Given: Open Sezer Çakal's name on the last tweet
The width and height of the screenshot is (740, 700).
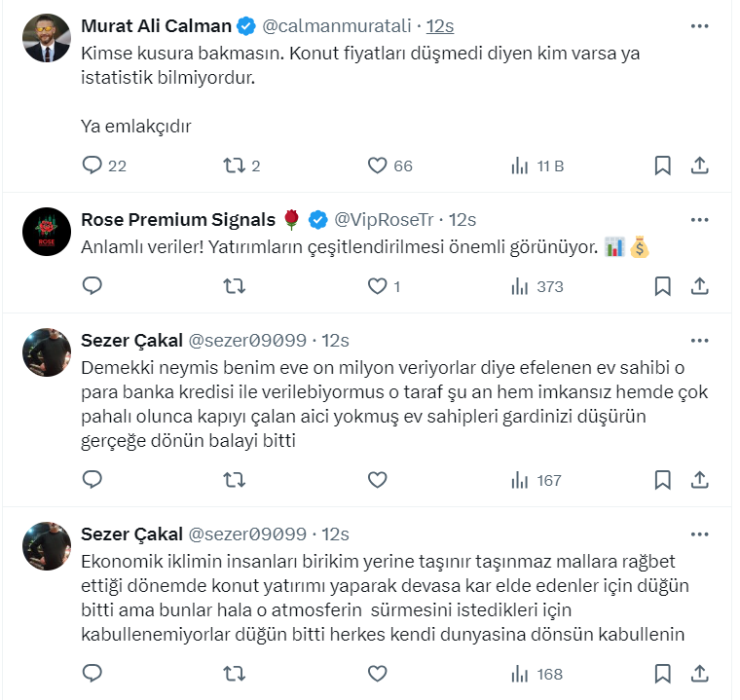Looking at the screenshot, I should point(131,534).
